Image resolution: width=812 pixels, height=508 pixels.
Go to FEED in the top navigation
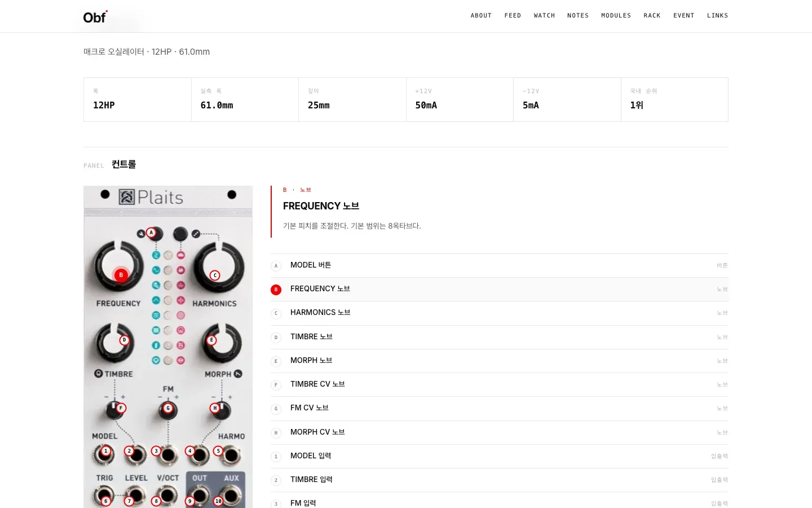tap(513, 16)
